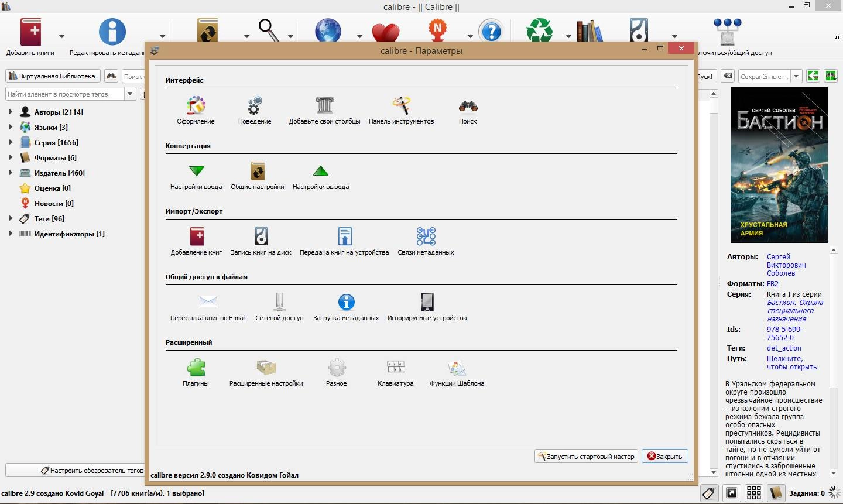The height and width of the screenshot is (504, 843).
Task: Click det_action tag link
Action: (784, 348)
